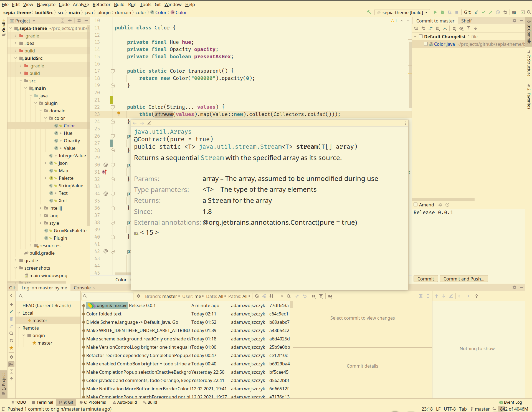The image size is (532, 412).
Task: Open the Branch: master filter dropdown
Action: click(162, 296)
